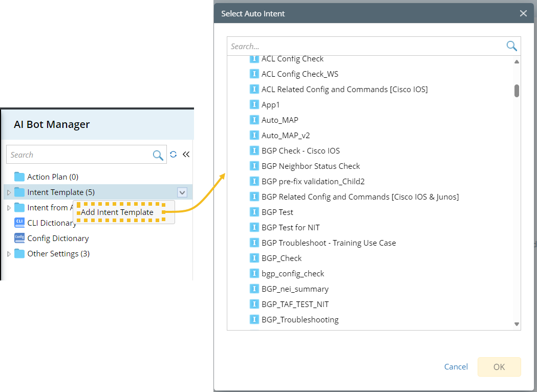Click the intent list scrollbar thumb
The height and width of the screenshot is (392, 537).
[517, 91]
